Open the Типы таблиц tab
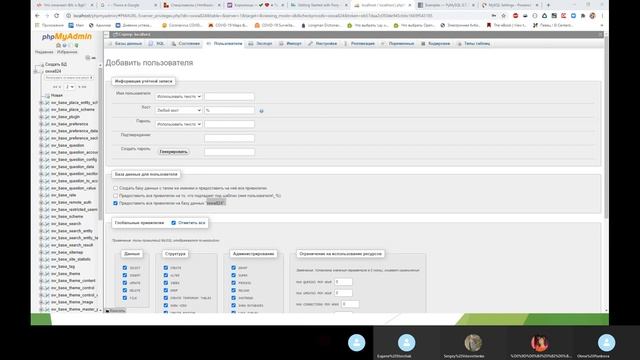Screen dimensions: 640x360 pos(473,44)
